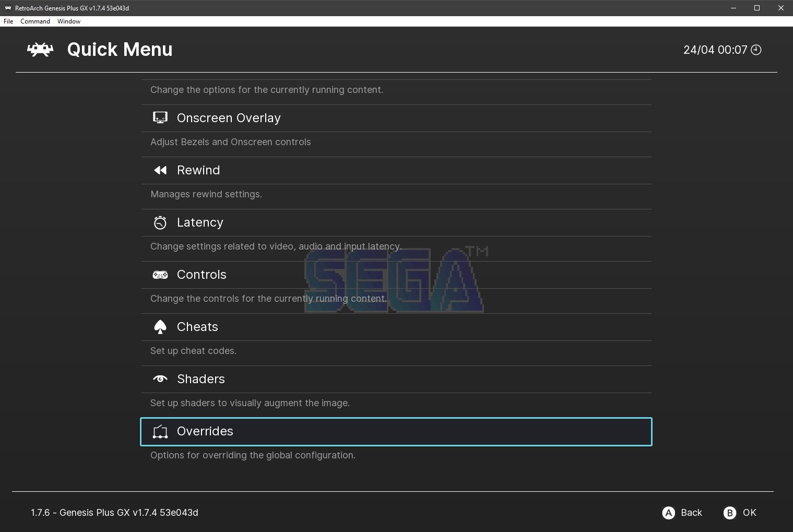
Task: Select the Controls entry
Action: (x=396, y=275)
